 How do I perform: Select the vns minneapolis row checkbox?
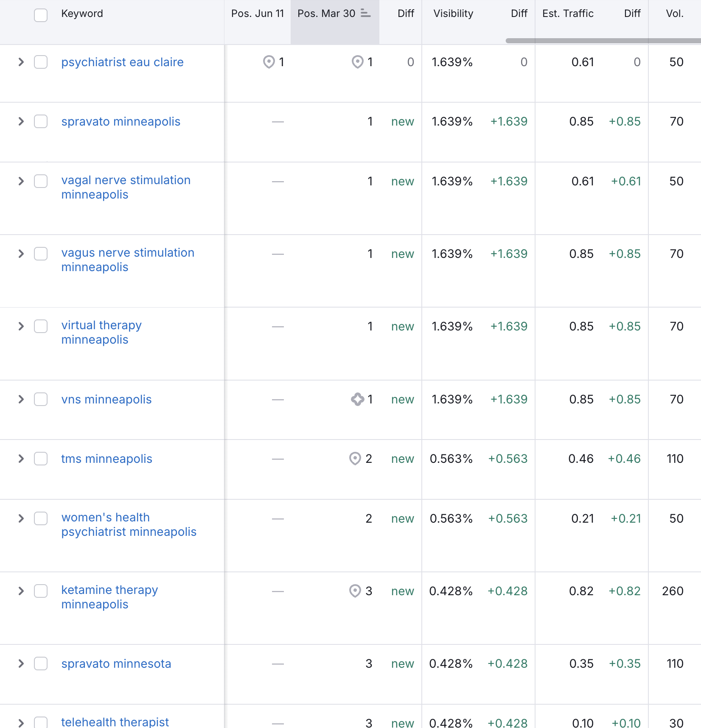click(41, 399)
